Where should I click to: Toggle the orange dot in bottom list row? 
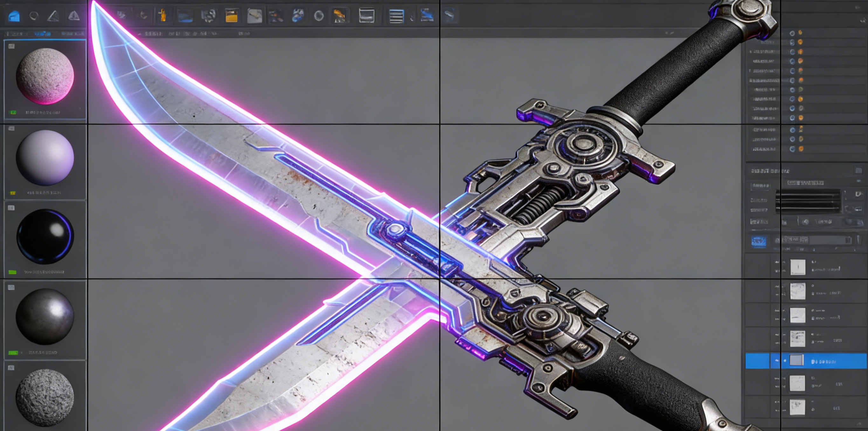click(x=801, y=149)
